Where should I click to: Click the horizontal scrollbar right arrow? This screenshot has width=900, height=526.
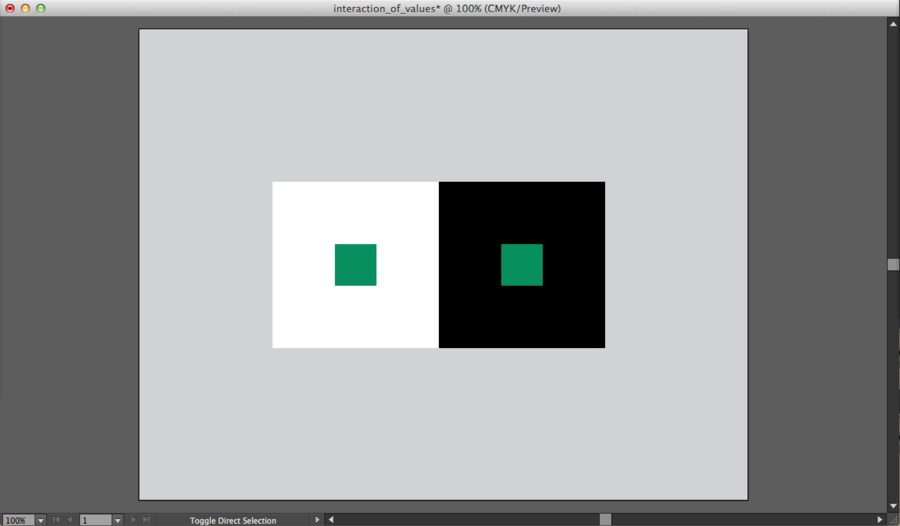click(x=879, y=520)
